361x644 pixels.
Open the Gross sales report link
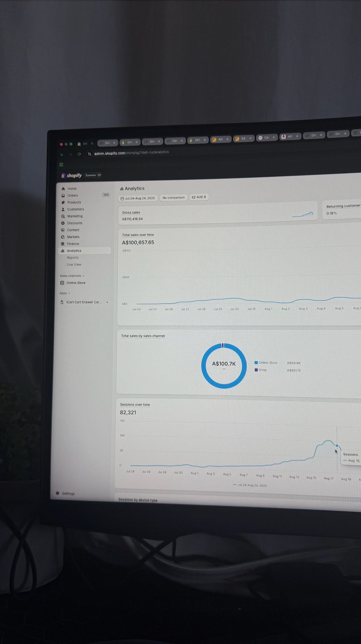pos(131,212)
